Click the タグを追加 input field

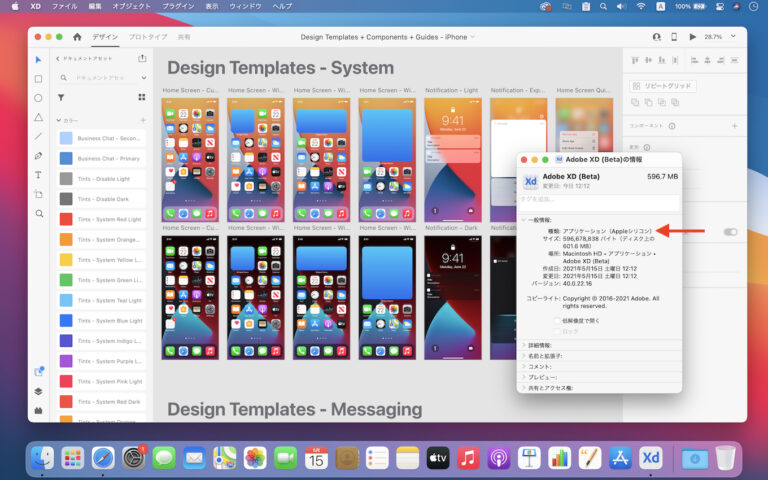point(598,203)
